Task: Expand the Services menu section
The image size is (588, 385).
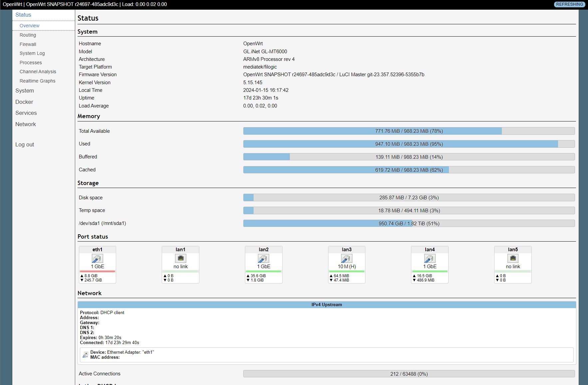Action: tap(26, 113)
